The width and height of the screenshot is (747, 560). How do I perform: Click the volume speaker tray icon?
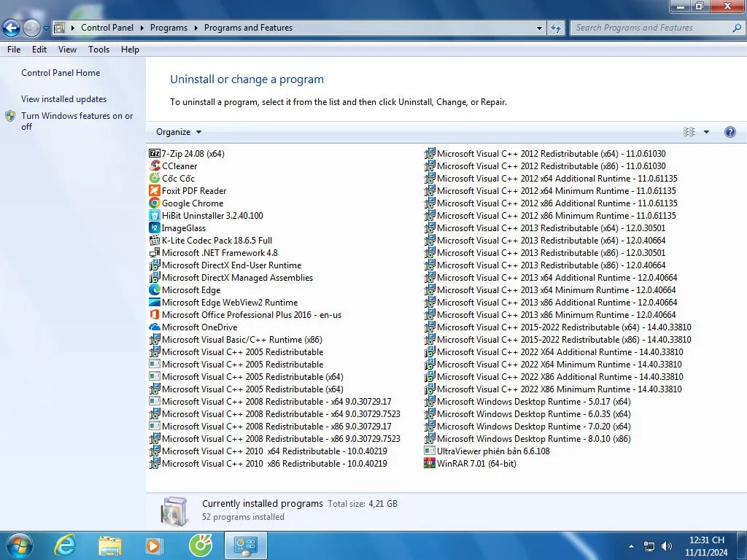pyautogui.click(x=666, y=546)
